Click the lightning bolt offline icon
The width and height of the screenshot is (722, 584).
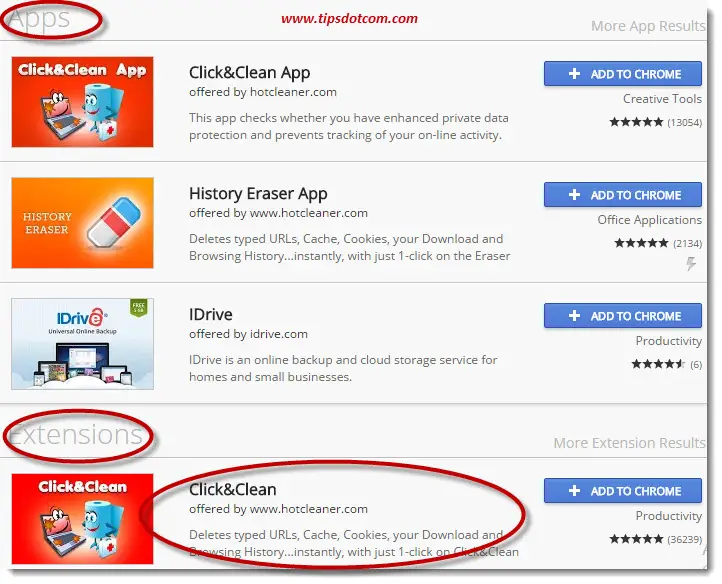coord(691,264)
